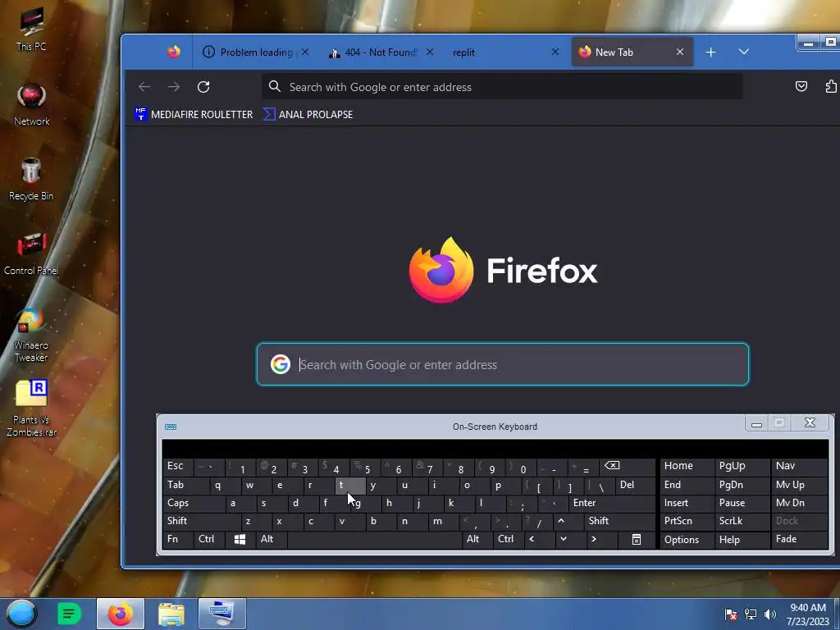Image resolution: width=840 pixels, height=630 pixels.
Task: Select the New Tab tab
Action: (632, 52)
